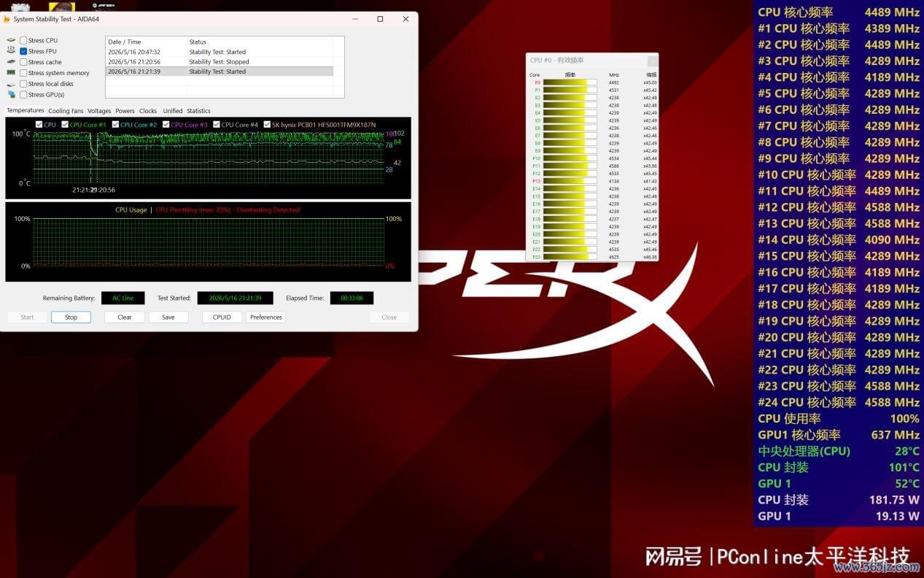The width and height of the screenshot is (924, 578).
Task: Open the Statistics tab
Action: pyautogui.click(x=198, y=111)
